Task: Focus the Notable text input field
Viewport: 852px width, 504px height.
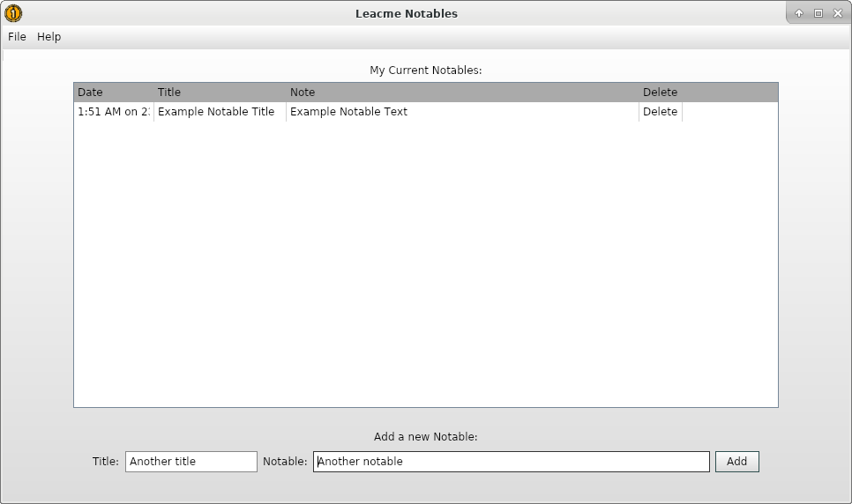Action: (x=512, y=462)
